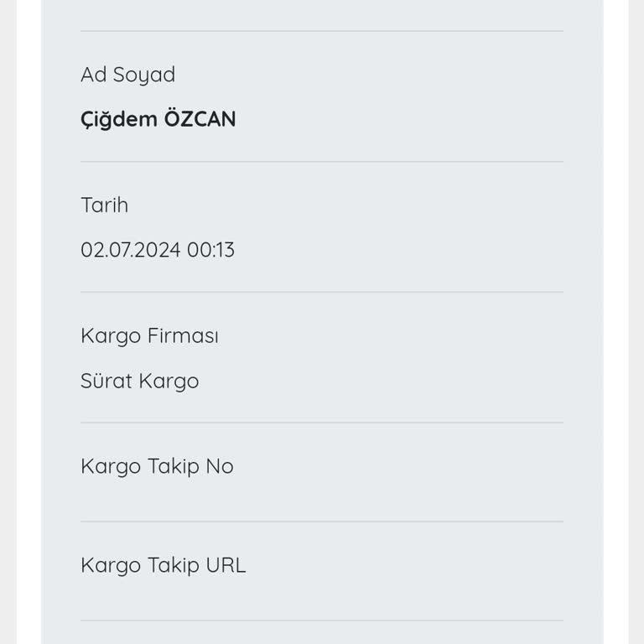This screenshot has width=644, height=644.
Task: Click the Kargo Firması label
Action: (x=149, y=335)
